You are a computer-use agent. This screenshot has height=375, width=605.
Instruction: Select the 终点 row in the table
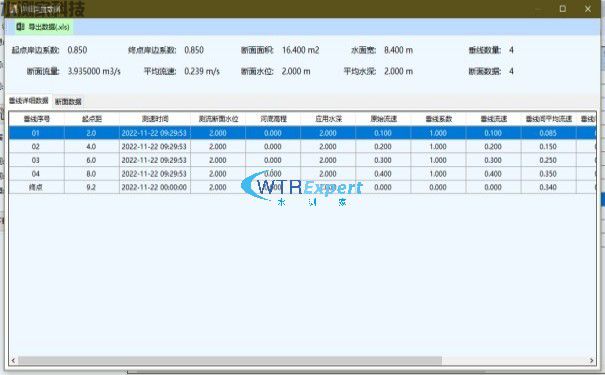tap(302, 187)
